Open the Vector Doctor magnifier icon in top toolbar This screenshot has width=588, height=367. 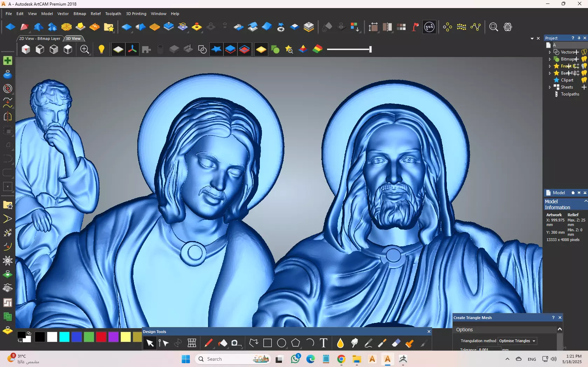pos(493,27)
